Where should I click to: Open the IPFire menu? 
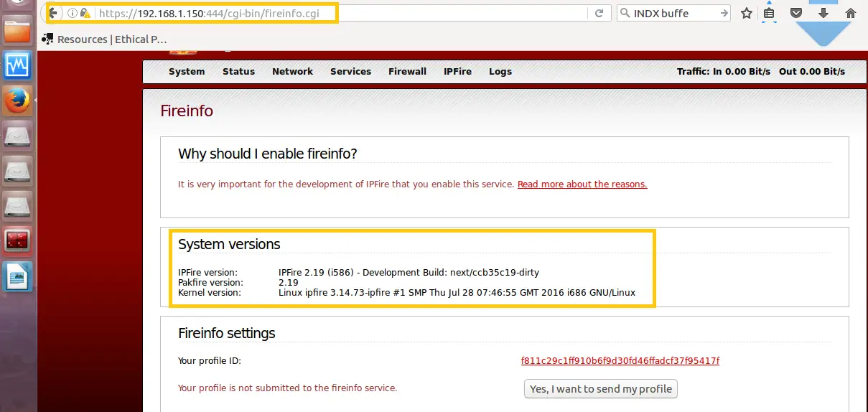[x=457, y=72]
